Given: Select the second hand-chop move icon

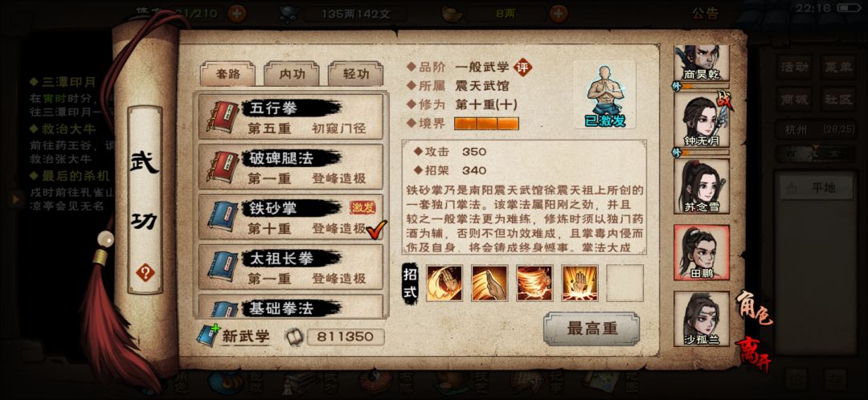Looking at the screenshot, I should [x=489, y=283].
